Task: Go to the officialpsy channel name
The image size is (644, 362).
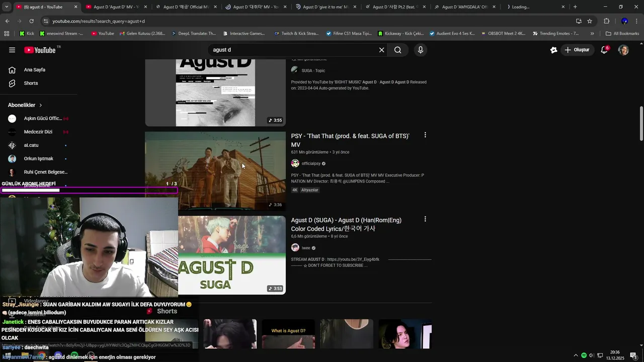Action: [x=311, y=163]
